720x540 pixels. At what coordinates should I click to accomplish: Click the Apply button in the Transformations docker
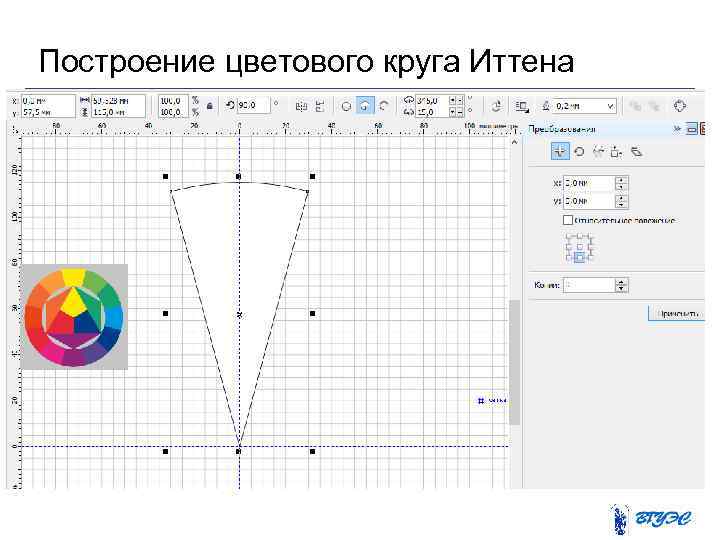(676, 314)
